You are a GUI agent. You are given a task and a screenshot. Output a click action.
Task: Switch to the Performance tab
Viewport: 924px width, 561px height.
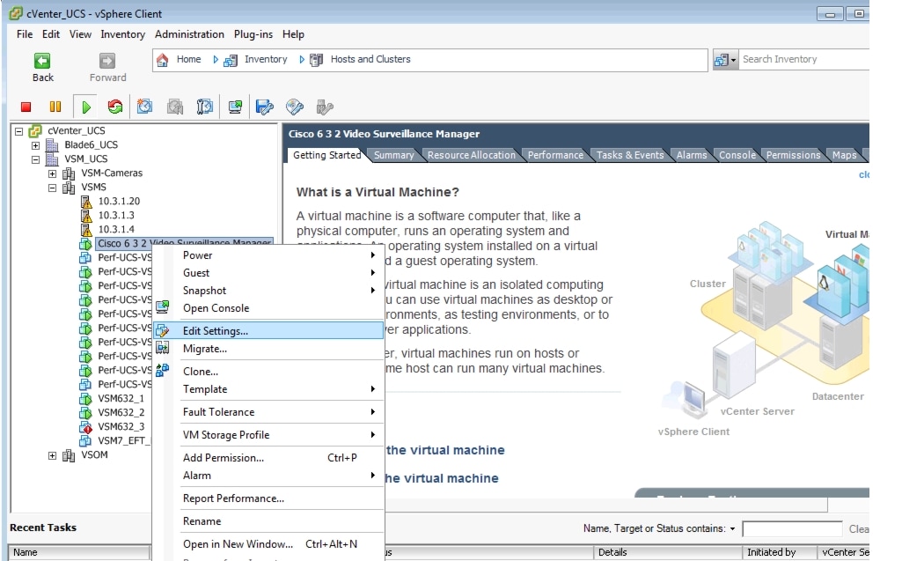pyautogui.click(x=554, y=155)
